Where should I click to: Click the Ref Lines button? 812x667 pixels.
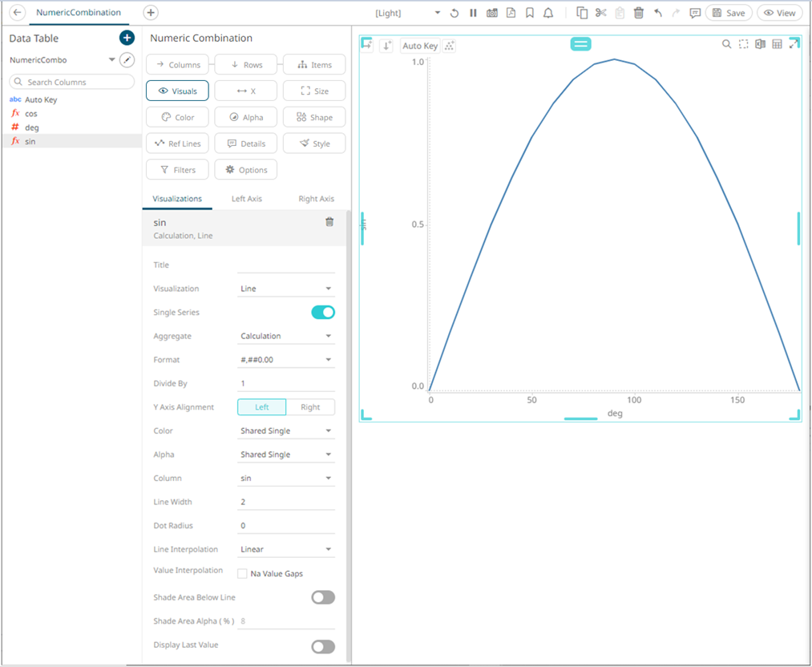click(177, 144)
